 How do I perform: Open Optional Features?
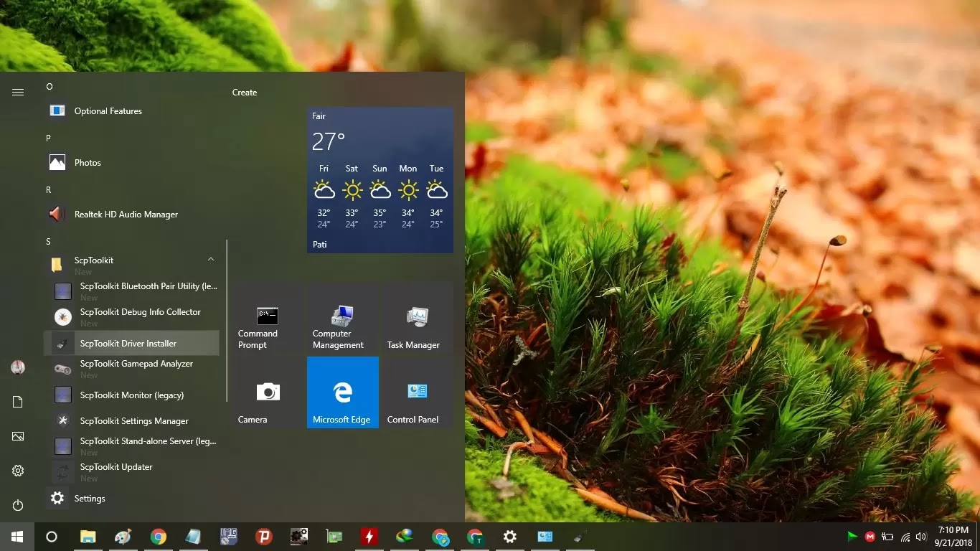coord(108,110)
